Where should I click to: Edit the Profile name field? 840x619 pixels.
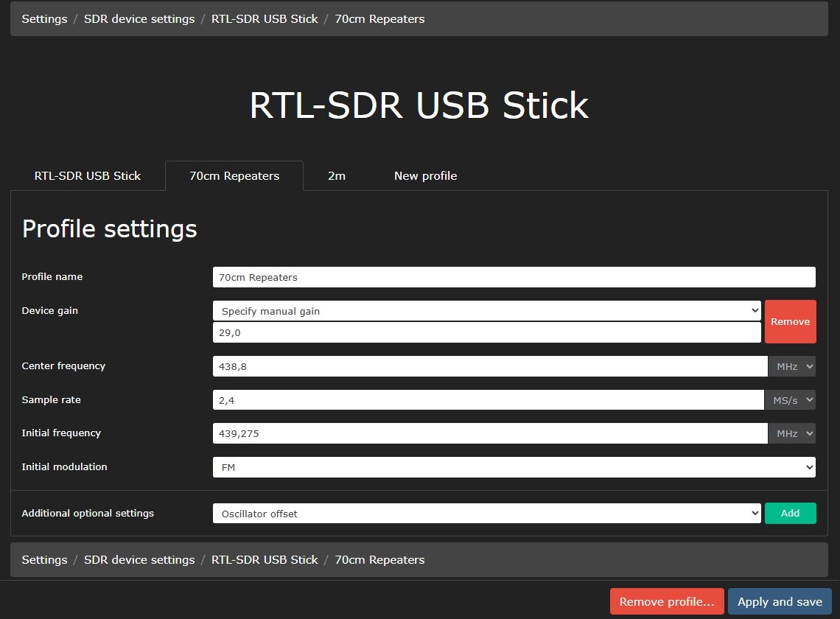[514, 277]
